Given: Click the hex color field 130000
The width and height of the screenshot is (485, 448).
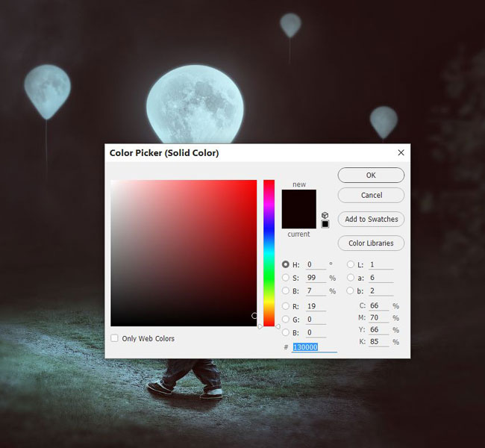Looking at the screenshot, I should click(314, 347).
